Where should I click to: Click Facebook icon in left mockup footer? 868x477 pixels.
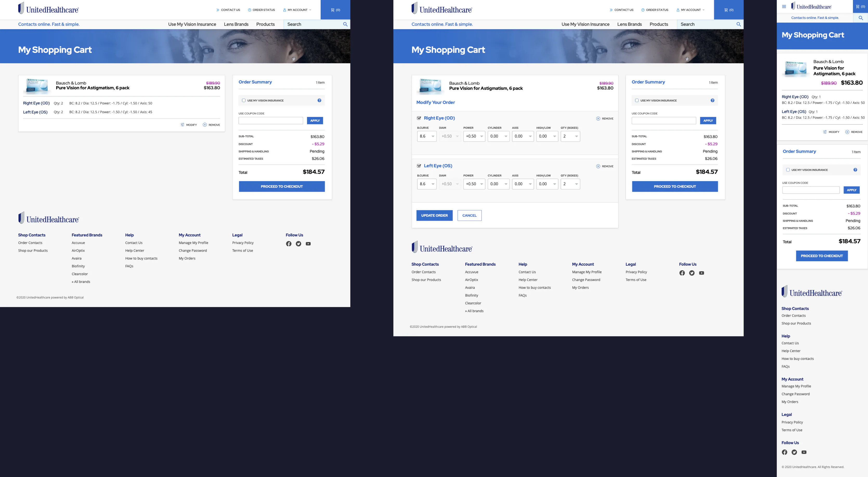tap(289, 244)
